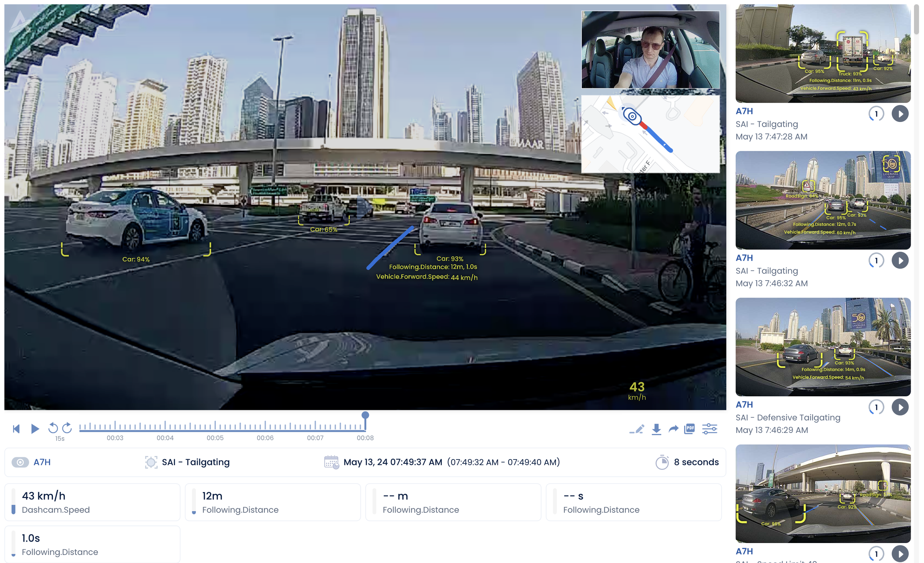Click count badge on Defensive Tailgating event
The width and height of the screenshot is (924, 563).
[876, 407]
